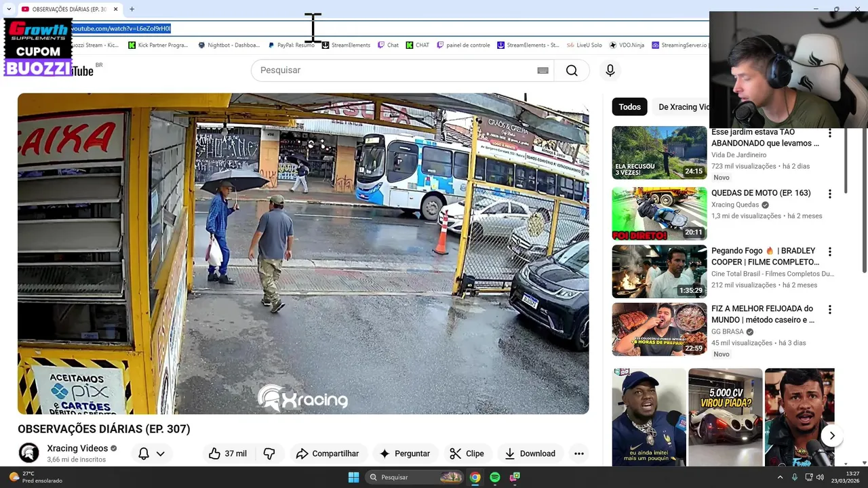Show hidden system tray icons

point(780,477)
